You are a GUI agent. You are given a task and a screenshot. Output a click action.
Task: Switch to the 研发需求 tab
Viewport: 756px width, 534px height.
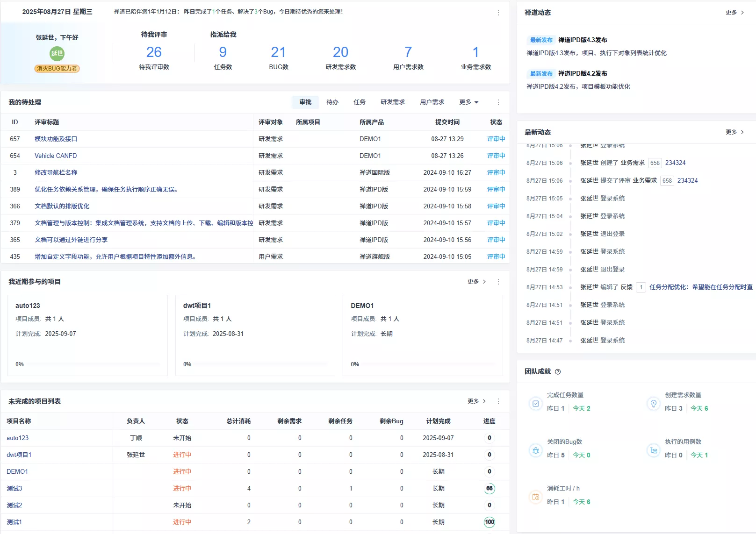(x=392, y=102)
